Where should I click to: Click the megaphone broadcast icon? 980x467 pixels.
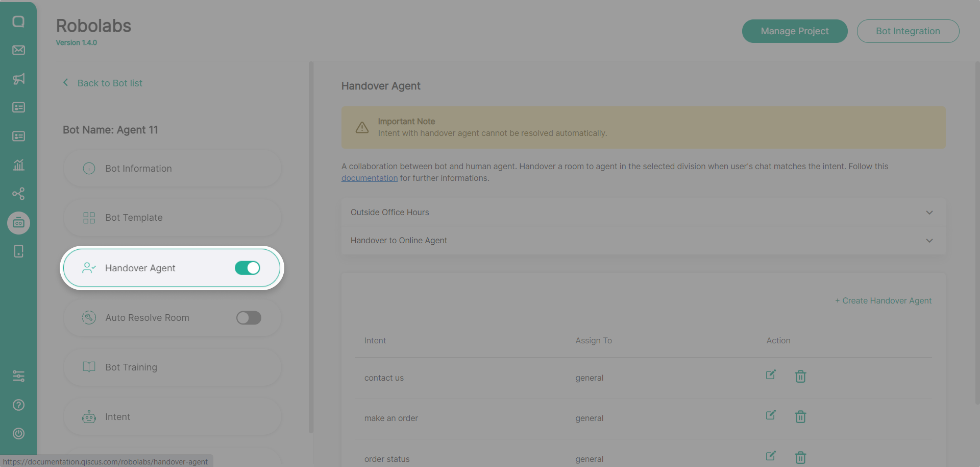coord(18,79)
